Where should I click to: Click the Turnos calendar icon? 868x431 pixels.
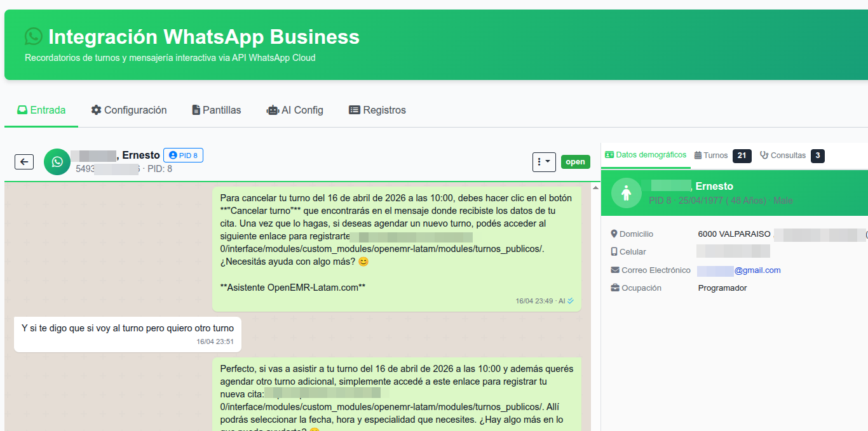pyautogui.click(x=698, y=156)
